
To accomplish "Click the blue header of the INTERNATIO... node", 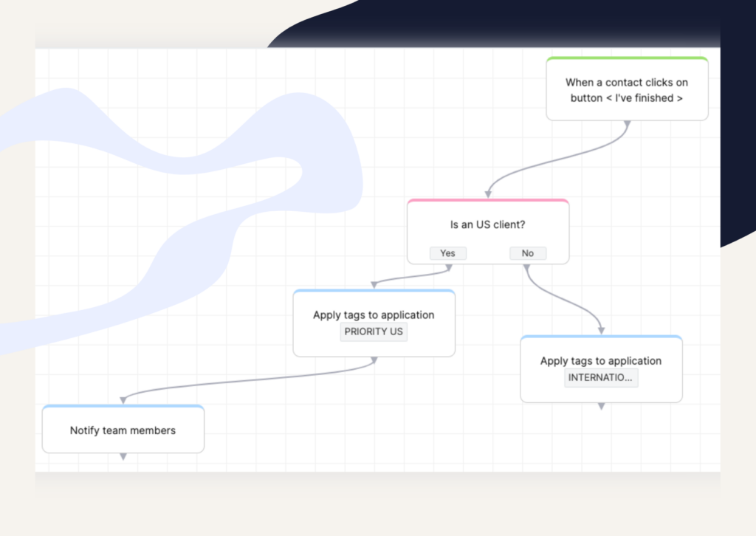I will [601, 338].
